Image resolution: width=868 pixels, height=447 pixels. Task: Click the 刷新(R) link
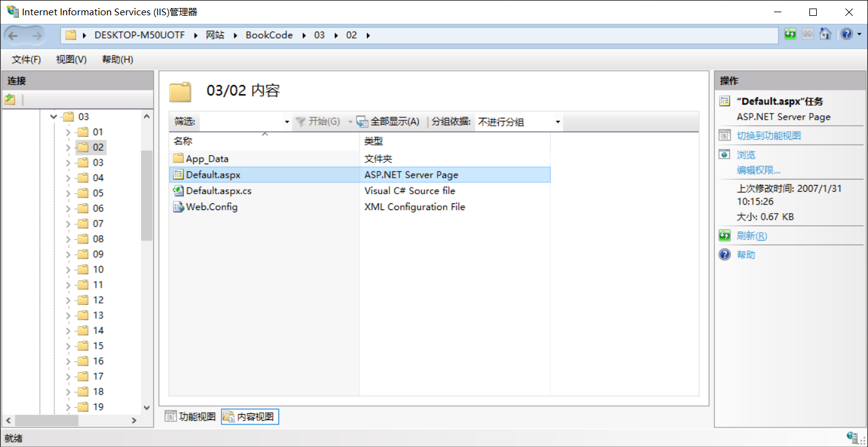pos(752,236)
